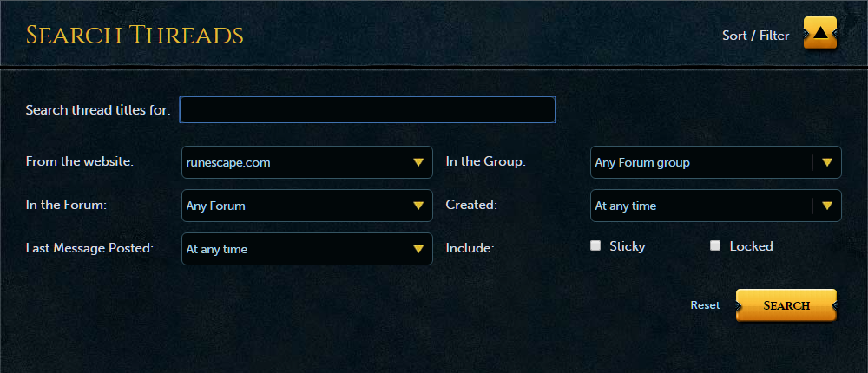This screenshot has height=373, width=868.
Task: Click the Sticky label text
Action: click(628, 246)
